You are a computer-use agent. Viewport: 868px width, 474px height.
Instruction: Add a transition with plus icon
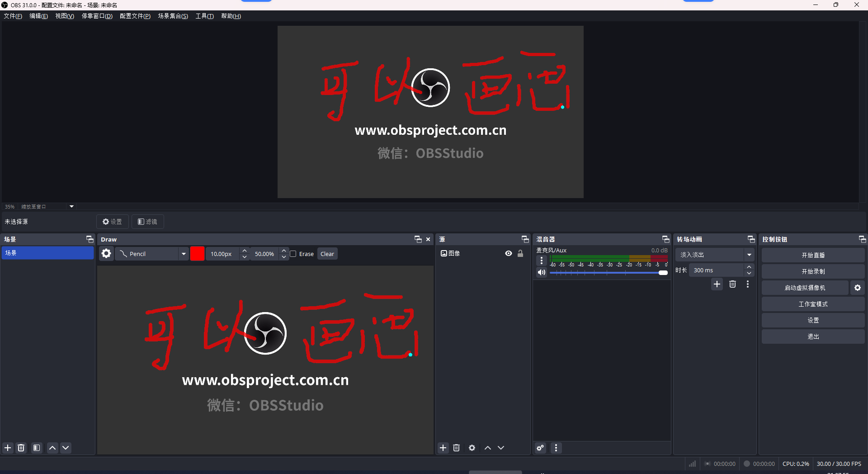point(717,284)
